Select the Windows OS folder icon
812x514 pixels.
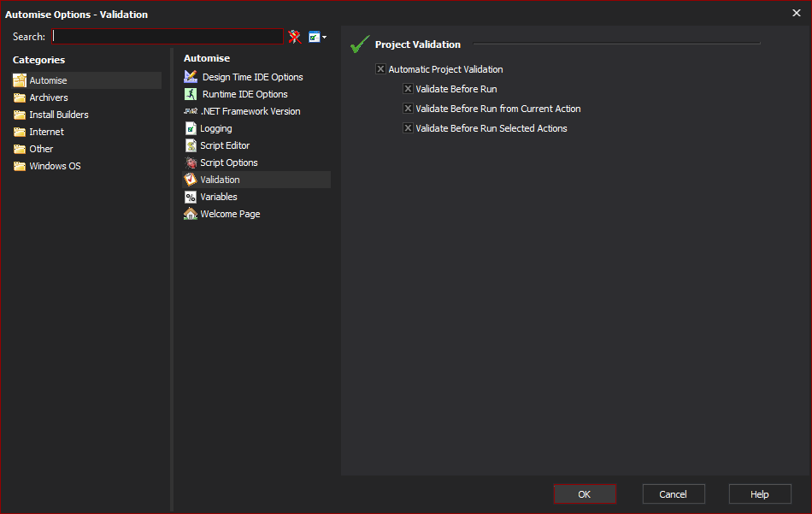point(20,166)
